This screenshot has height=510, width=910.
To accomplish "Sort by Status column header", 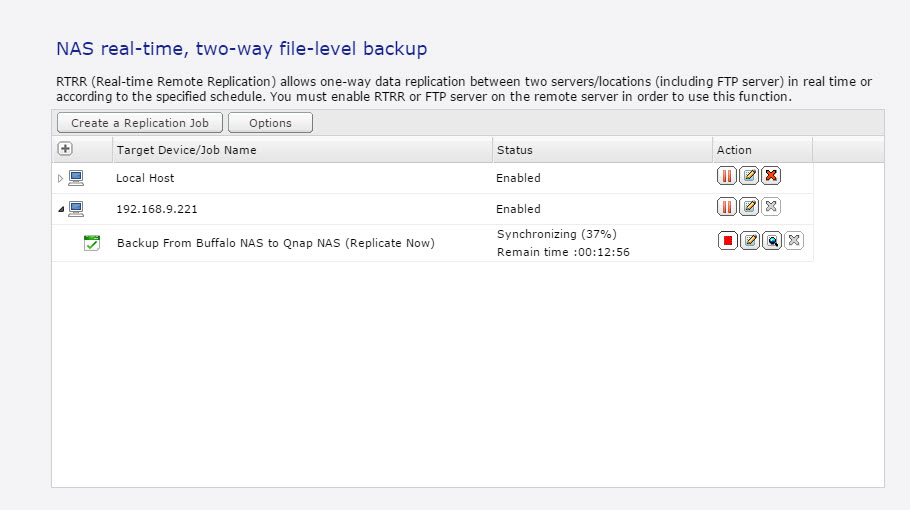I will (515, 150).
